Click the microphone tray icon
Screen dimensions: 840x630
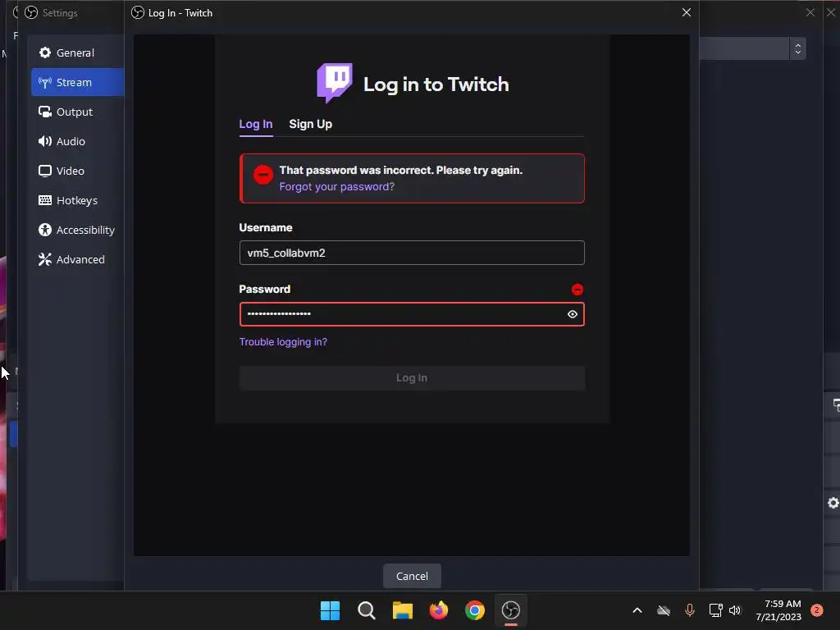(x=689, y=610)
